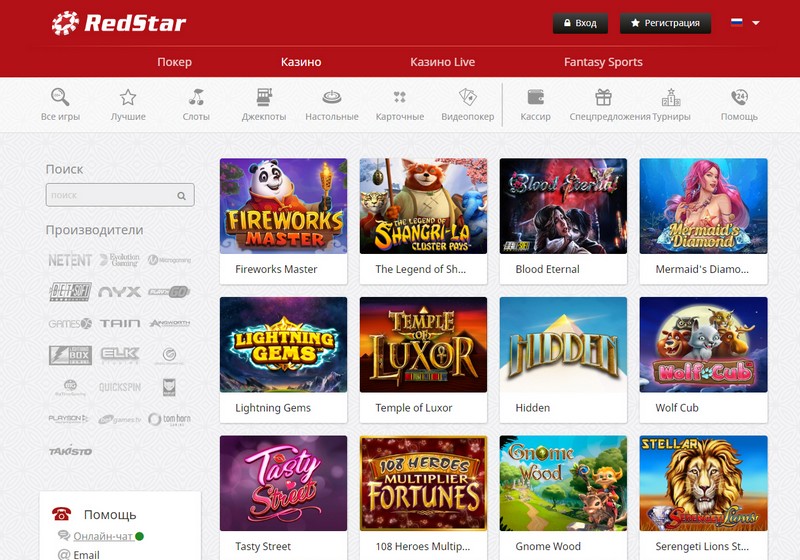This screenshot has height=560, width=800.
Task: Show Все игры with magnifier icon
Action: [x=60, y=105]
